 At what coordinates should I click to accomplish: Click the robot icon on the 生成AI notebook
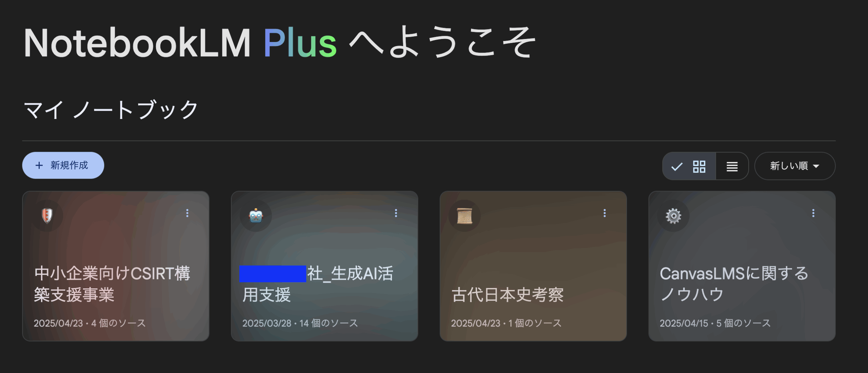click(x=256, y=216)
